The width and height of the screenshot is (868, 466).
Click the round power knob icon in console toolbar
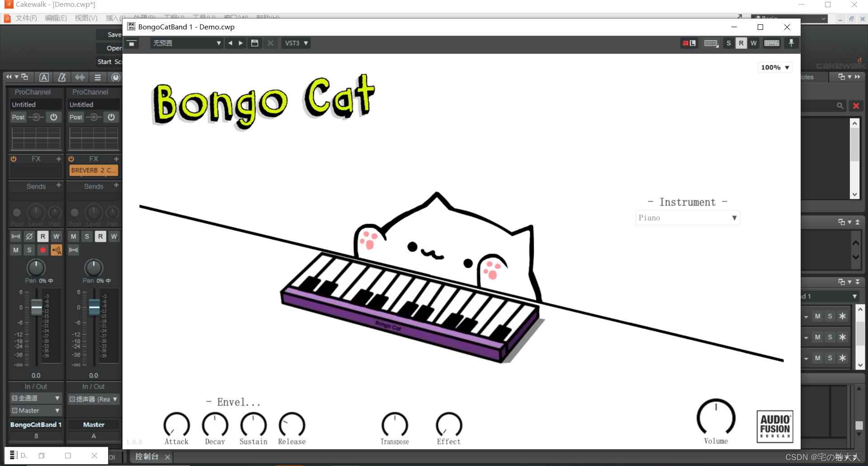[x=116, y=77]
